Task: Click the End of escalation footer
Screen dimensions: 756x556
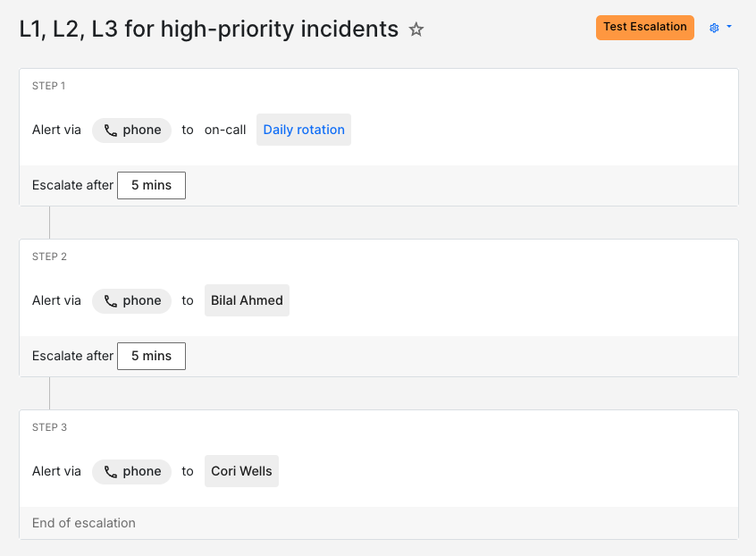Action: [x=85, y=523]
